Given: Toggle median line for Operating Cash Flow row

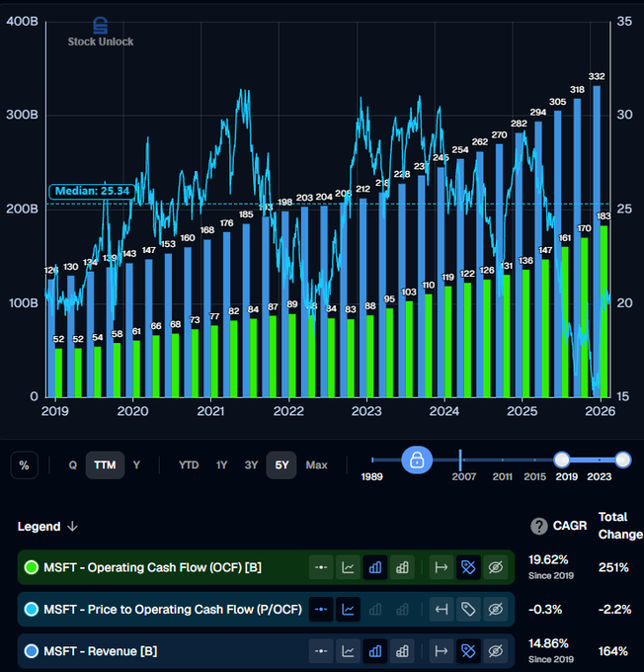Looking at the screenshot, I should click(321, 567).
